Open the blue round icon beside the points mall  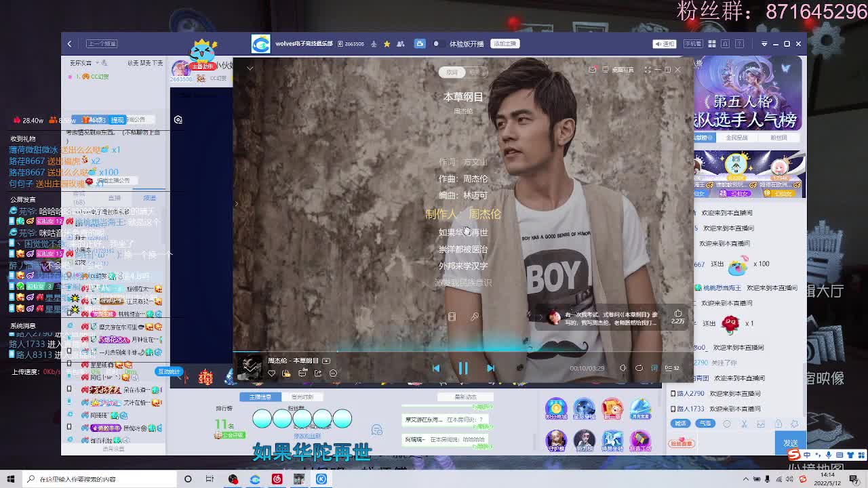tap(584, 409)
